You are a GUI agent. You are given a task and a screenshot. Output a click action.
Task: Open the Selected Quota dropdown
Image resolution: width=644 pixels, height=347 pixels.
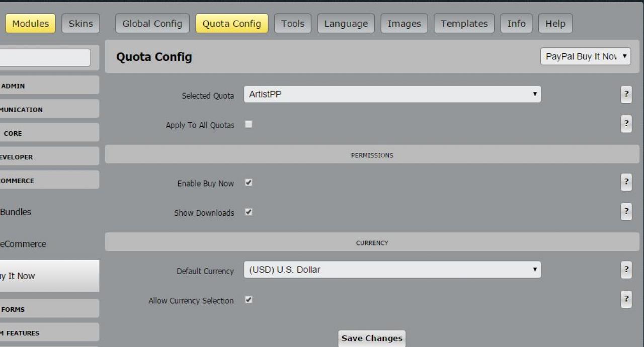392,95
